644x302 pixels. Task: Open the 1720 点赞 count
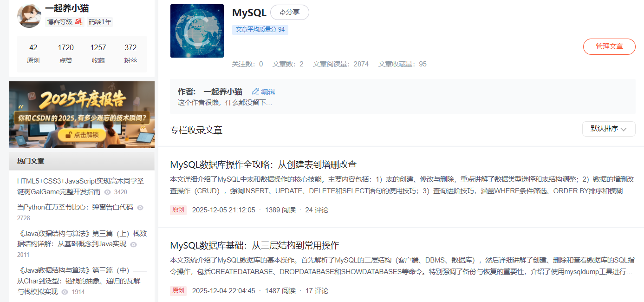click(x=66, y=54)
